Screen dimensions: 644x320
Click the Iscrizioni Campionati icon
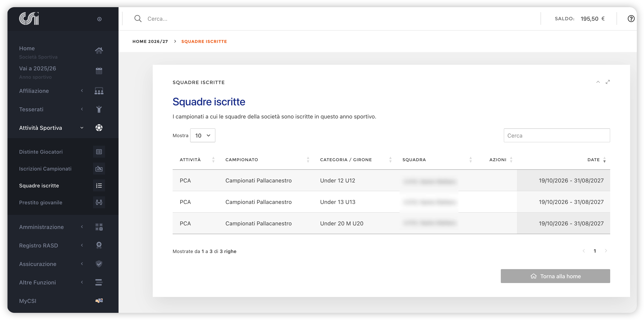99,169
